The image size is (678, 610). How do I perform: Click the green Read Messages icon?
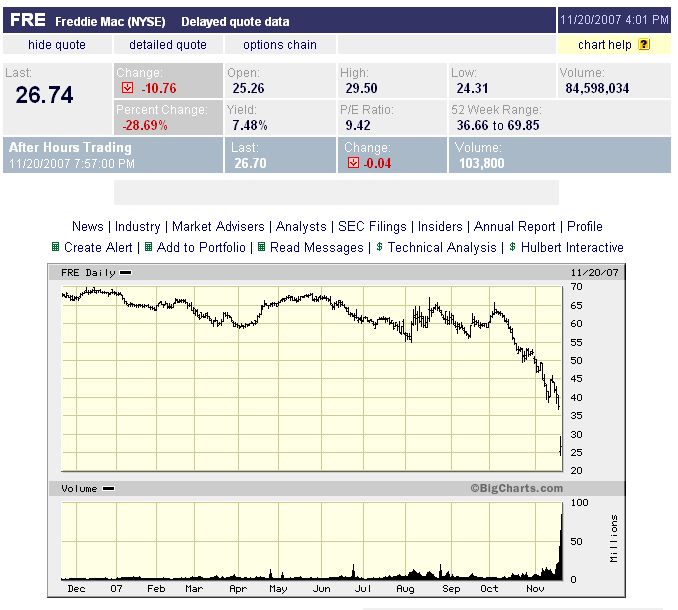point(261,247)
